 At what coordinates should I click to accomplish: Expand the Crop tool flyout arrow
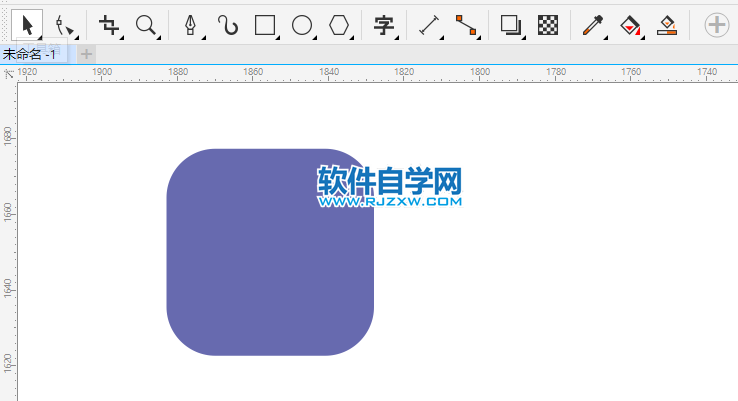pyautogui.click(x=121, y=37)
